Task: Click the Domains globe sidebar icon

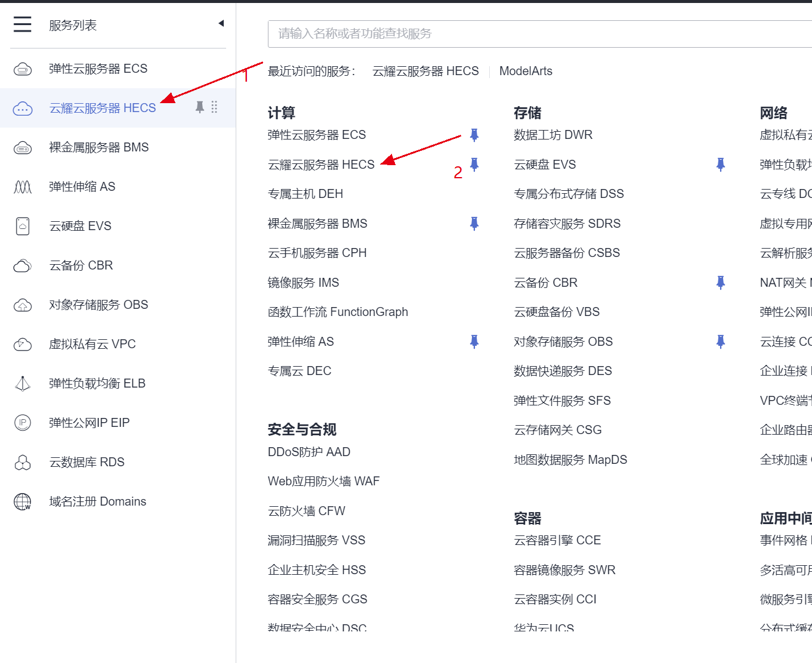Action: point(23,502)
